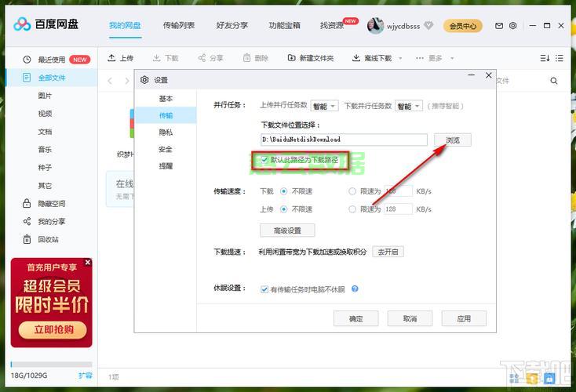Click the 去开启 button
This screenshot has height=392, width=576.
(388, 252)
